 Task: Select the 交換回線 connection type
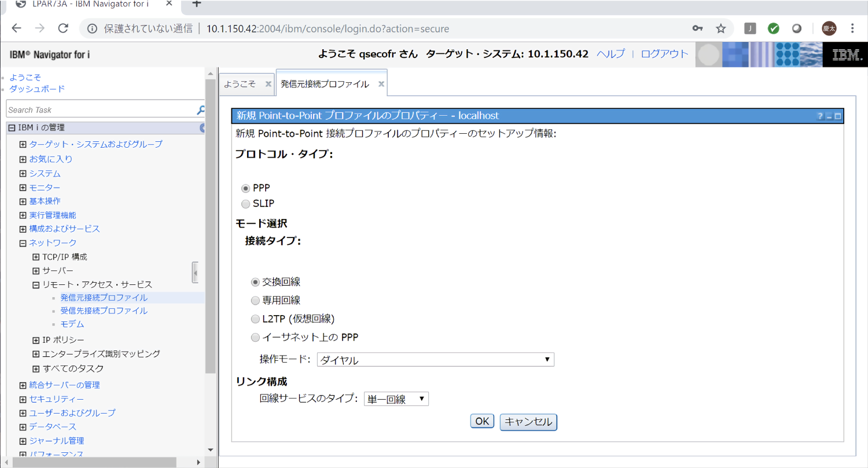click(255, 282)
